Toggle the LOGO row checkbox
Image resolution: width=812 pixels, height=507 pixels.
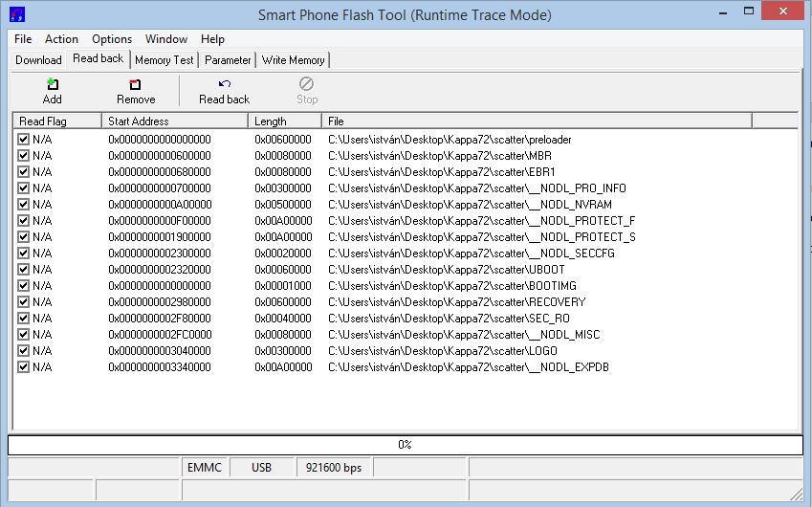click(x=23, y=351)
